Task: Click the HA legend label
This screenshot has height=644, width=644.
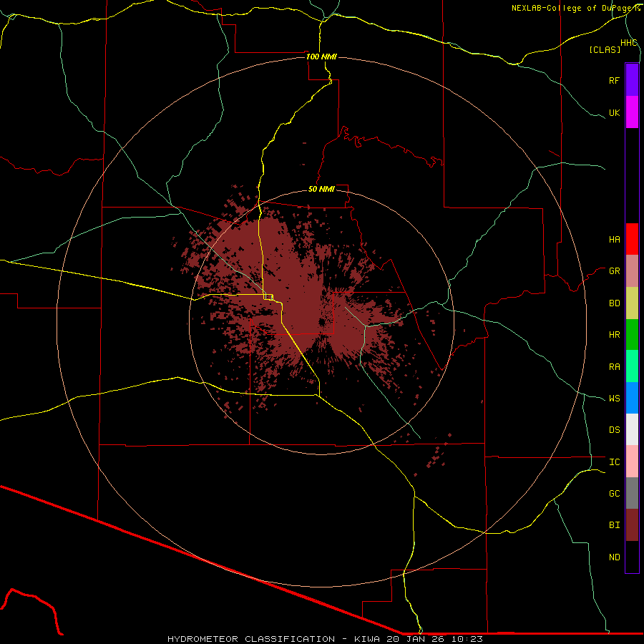Action: [614, 239]
